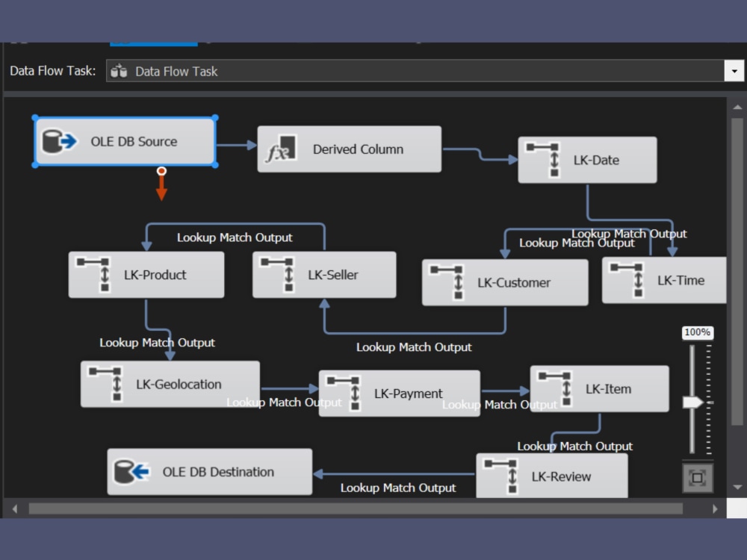Click the vertical scrollbar down arrow

737,487
